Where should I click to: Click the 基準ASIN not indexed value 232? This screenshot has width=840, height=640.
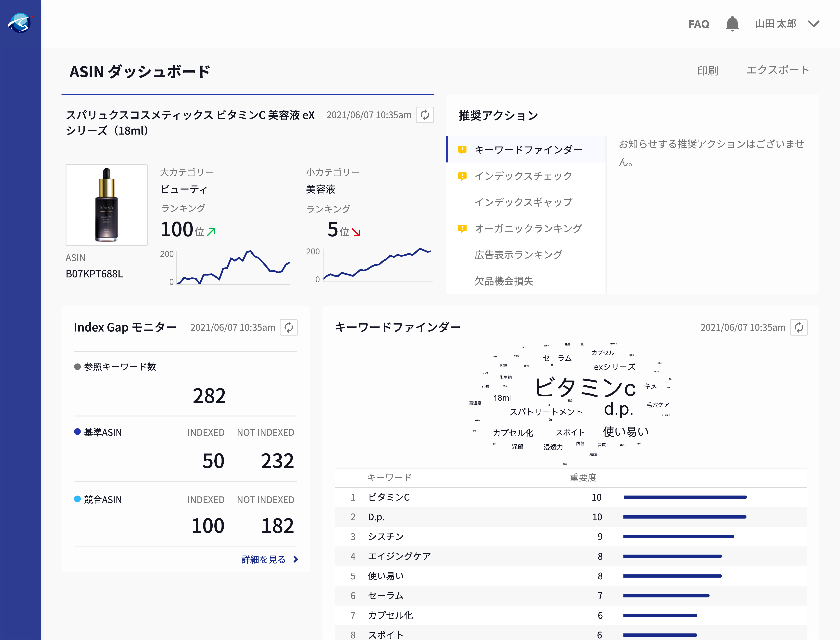coord(277,461)
